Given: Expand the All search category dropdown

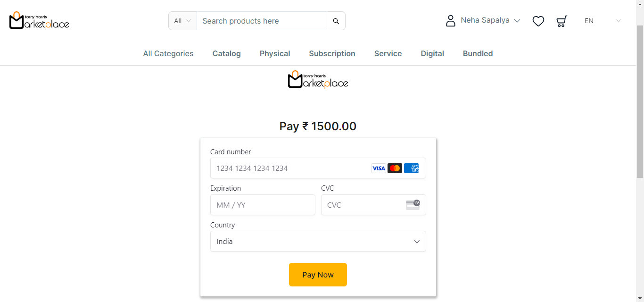Looking at the screenshot, I should point(182,21).
